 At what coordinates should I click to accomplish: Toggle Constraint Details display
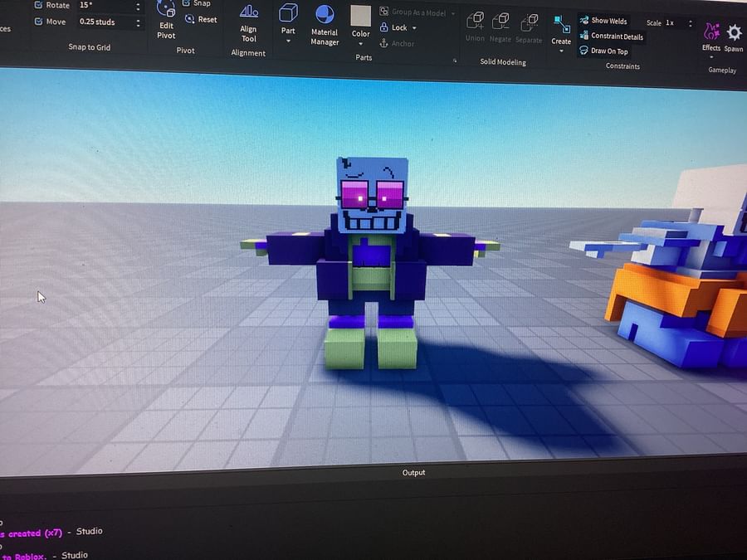click(x=611, y=37)
